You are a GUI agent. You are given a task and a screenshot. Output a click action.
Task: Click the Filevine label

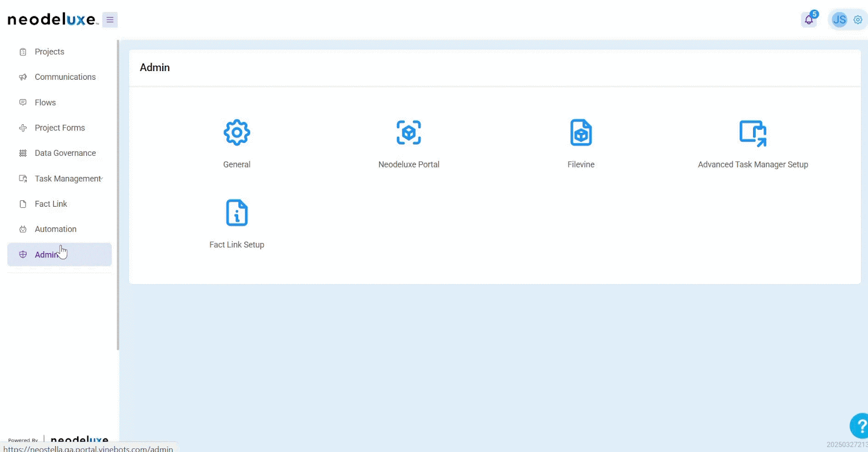(x=581, y=164)
